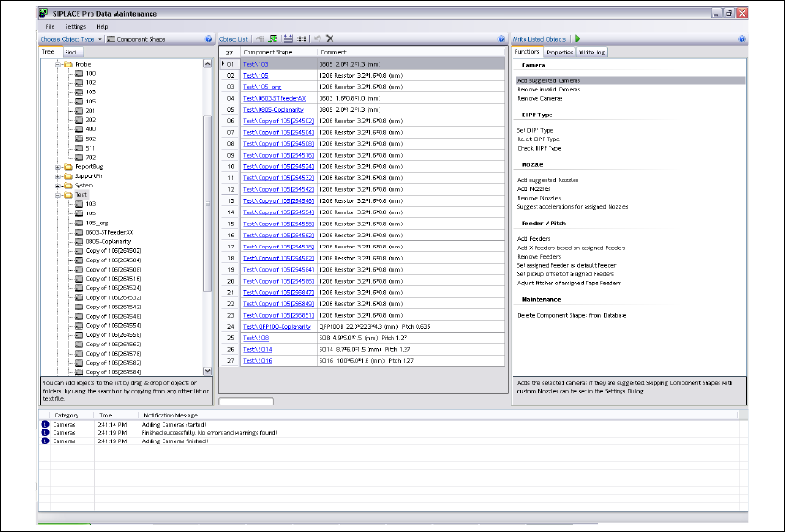Open the Settings menu

[75, 27]
